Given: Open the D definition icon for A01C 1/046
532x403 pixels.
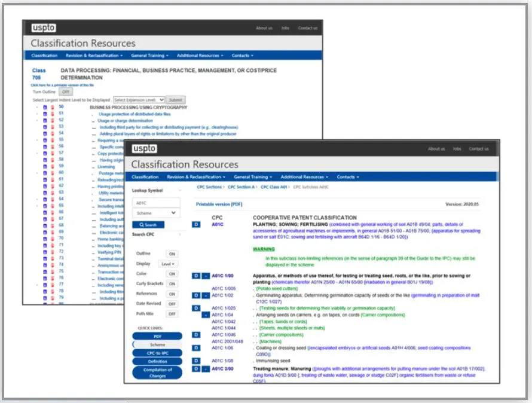Looking at the screenshot, I should (196, 335).
